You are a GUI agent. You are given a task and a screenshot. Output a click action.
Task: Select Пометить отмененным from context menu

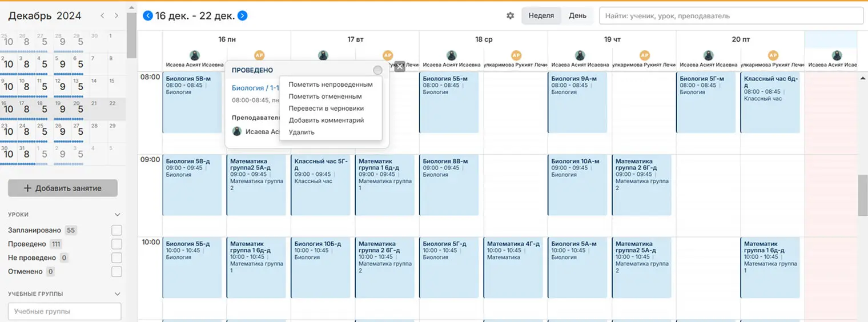[x=325, y=96]
